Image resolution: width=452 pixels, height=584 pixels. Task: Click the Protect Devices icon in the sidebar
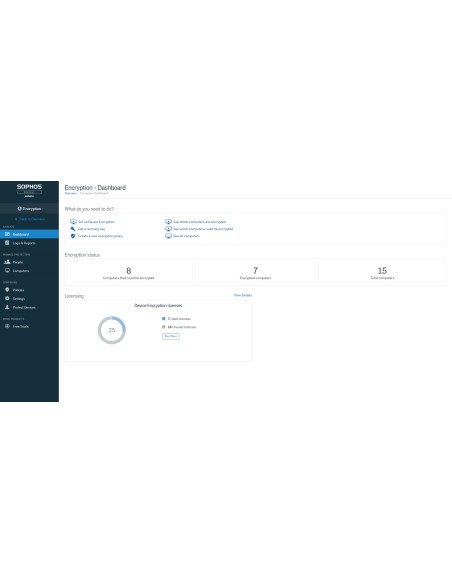(x=7, y=307)
